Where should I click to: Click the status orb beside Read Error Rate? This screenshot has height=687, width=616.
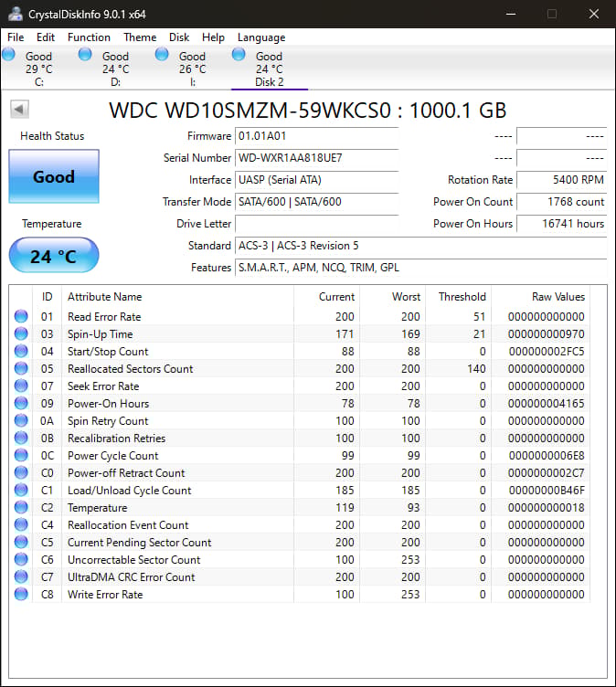point(21,317)
